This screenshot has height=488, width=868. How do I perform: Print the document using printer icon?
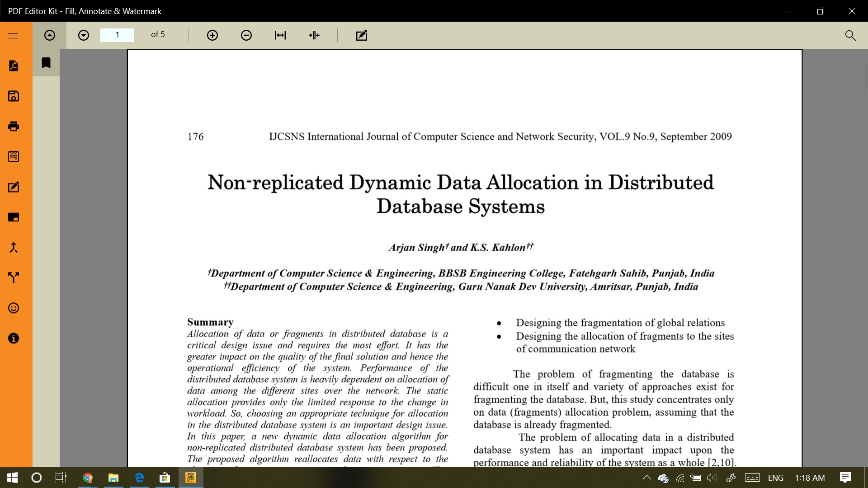pyautogui.click(x=14, y=127)
